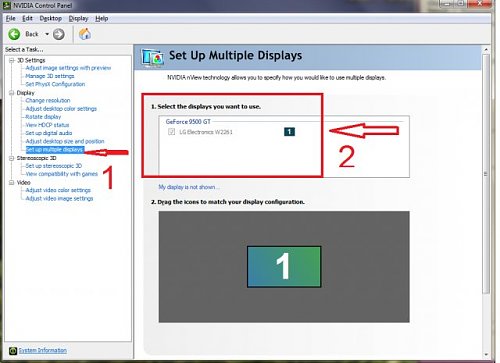Image resolution: width=500 pixels, height=363 pixels.
Task: Click the Stereoscopic 3D category label
Action: 37,158
